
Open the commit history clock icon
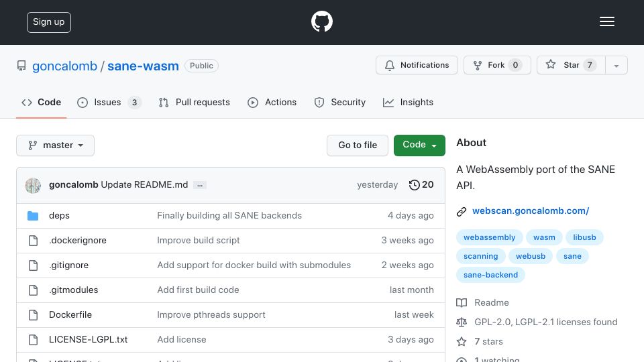pyautogui.click(x=414, y=185)
